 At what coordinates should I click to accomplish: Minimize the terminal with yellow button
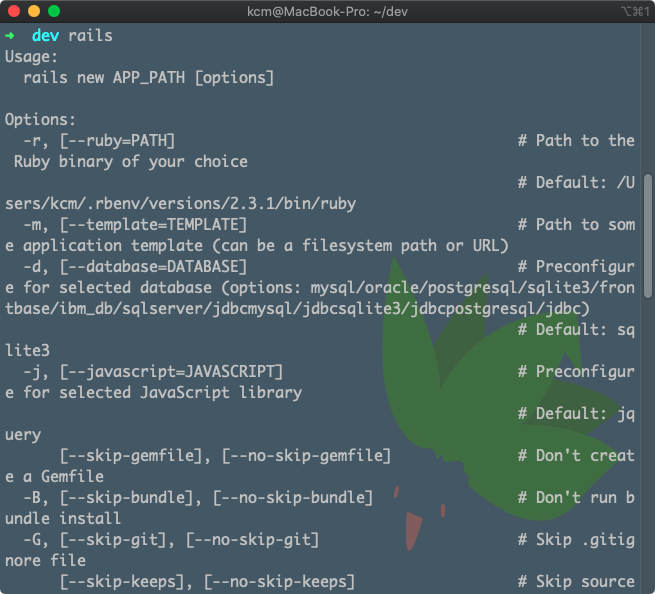point(34,11)
